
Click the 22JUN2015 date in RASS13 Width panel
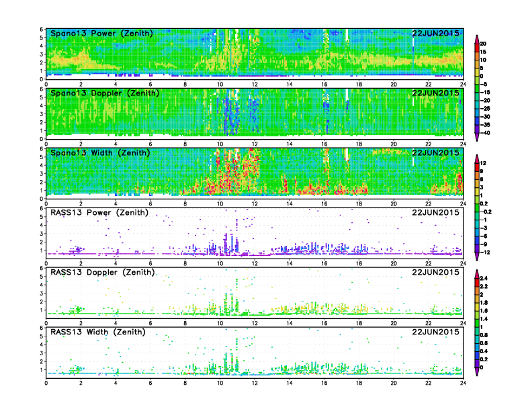(436, 332)
